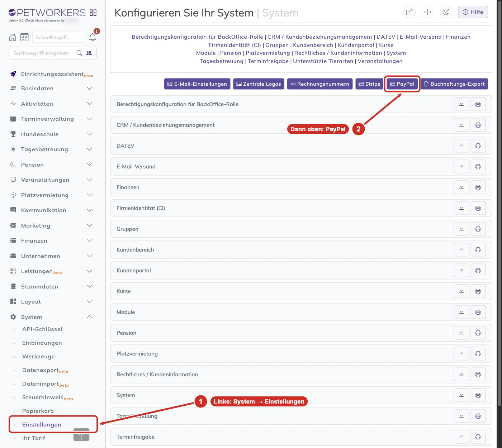Image resolution: width=502 pixels, height=448 pixels.
Task: Expand the E-Mail-Versand section
Action: [461, 167]
